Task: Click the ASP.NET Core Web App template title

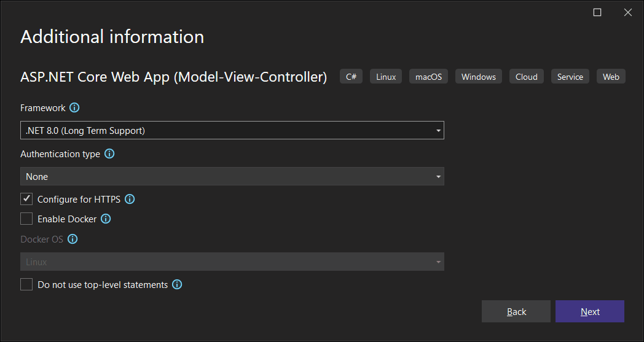Action: 173,77
